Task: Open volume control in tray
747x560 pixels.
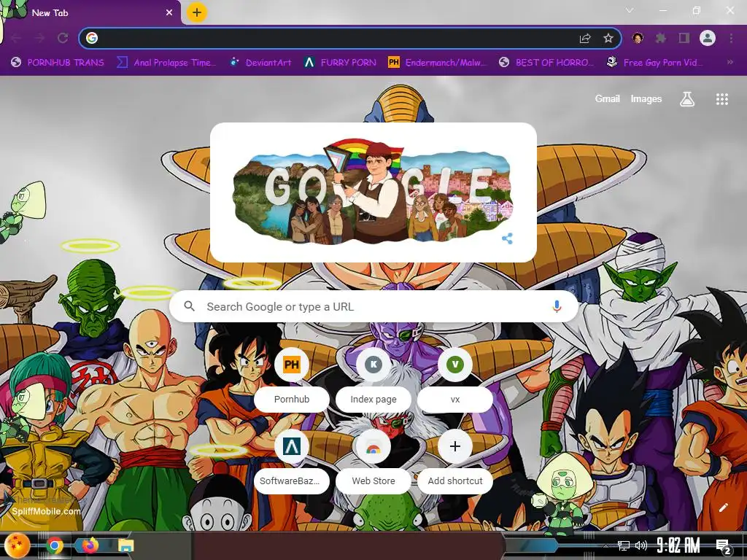Action: click(x=641, y=545)
